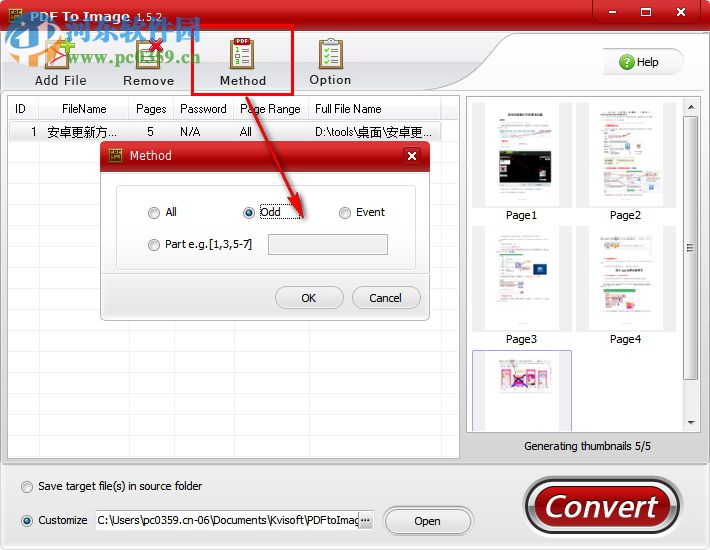
Task: Click the app icon in the title bar
Action: coord(16,15)
